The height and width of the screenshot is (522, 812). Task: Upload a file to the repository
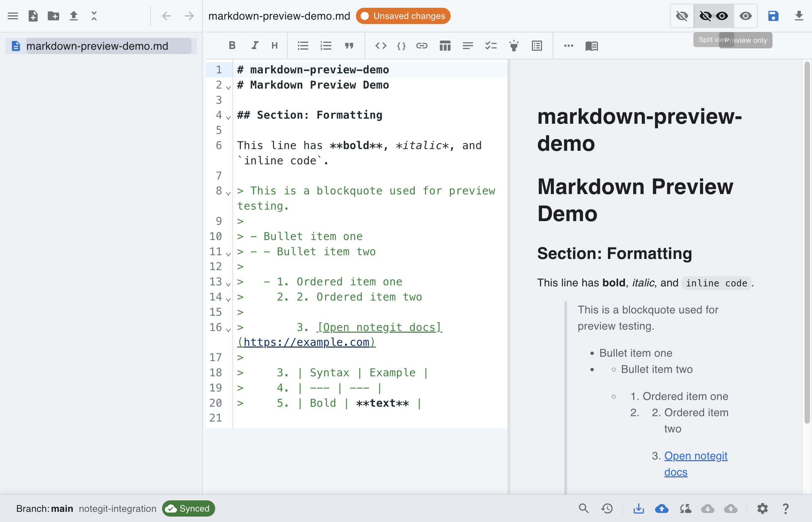point(74,16)
